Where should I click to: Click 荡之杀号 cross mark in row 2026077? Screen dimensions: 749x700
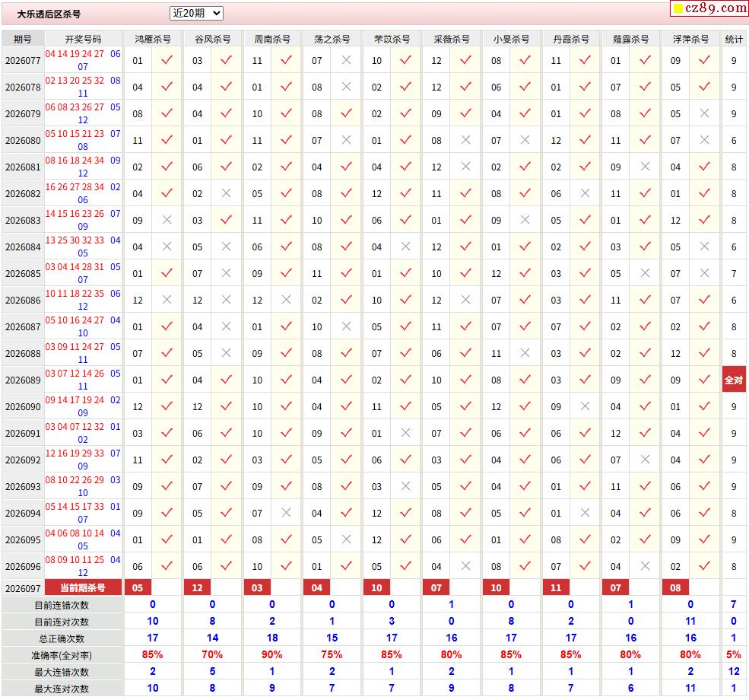coord(346,60)
